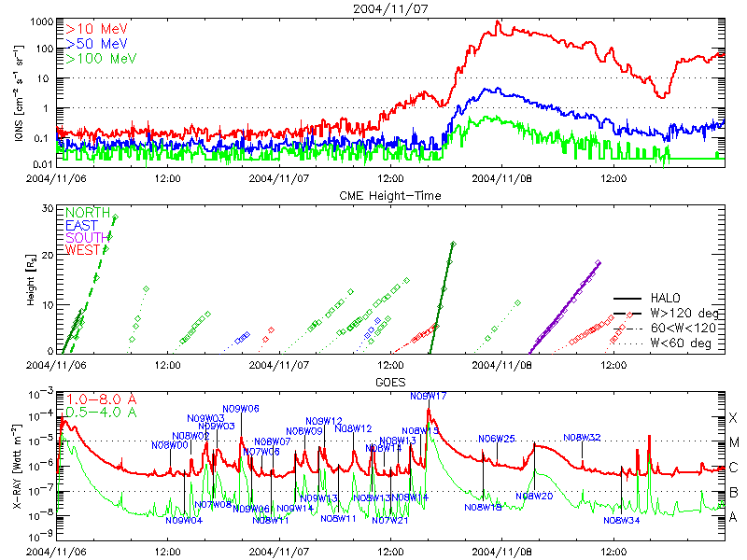Select the flare label "N08W34"
This screenshot has width=747, height=560.
click(621, 521)
